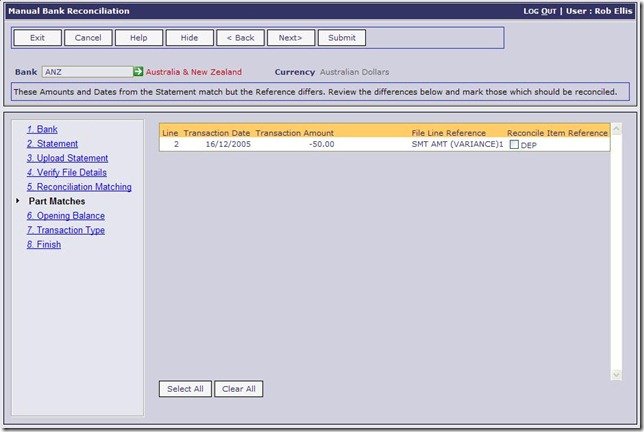Click inside the Bank ANZ input field
The width and height of the screenshot is (644, 432).
pos(86,72)
